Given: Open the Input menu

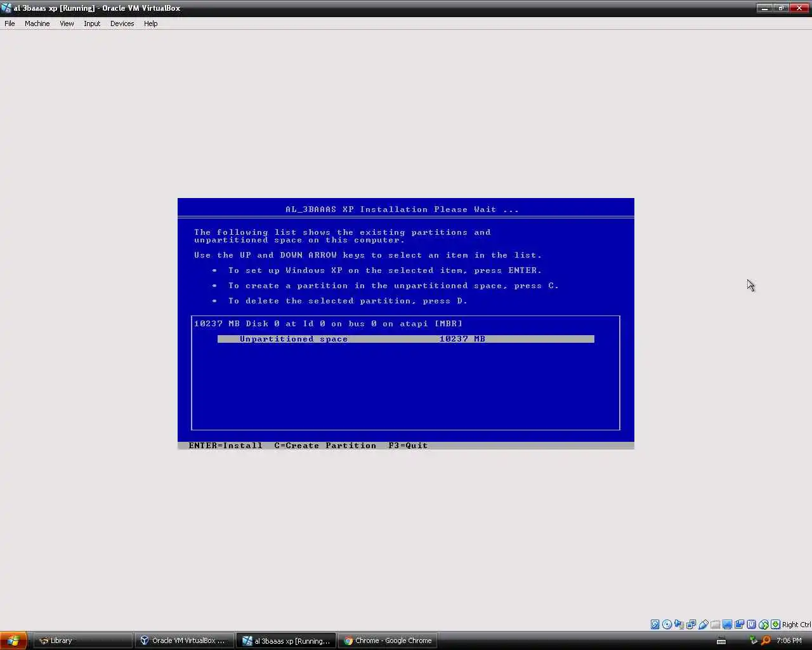Looking at the screenshot, I should [92, 23].
